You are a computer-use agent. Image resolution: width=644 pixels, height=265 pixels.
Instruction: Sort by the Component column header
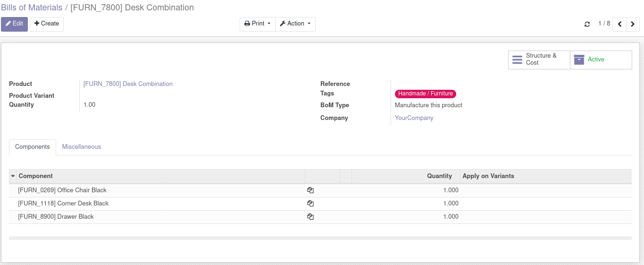point(161,176)
